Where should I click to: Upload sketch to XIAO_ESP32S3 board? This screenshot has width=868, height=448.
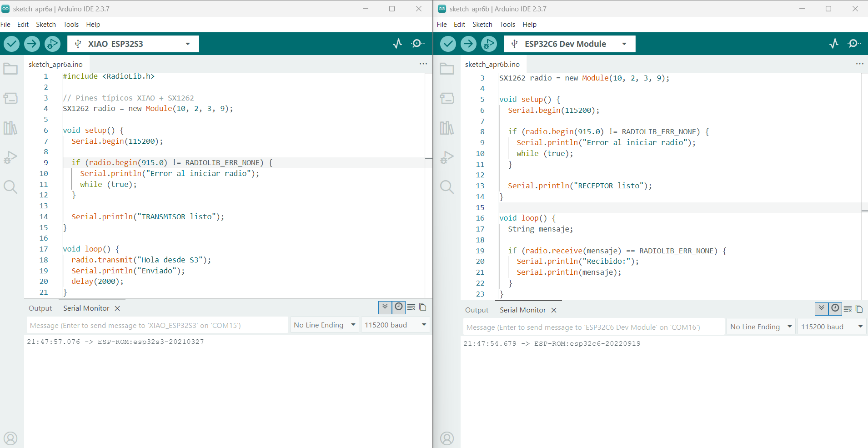(x=32, y=44)
